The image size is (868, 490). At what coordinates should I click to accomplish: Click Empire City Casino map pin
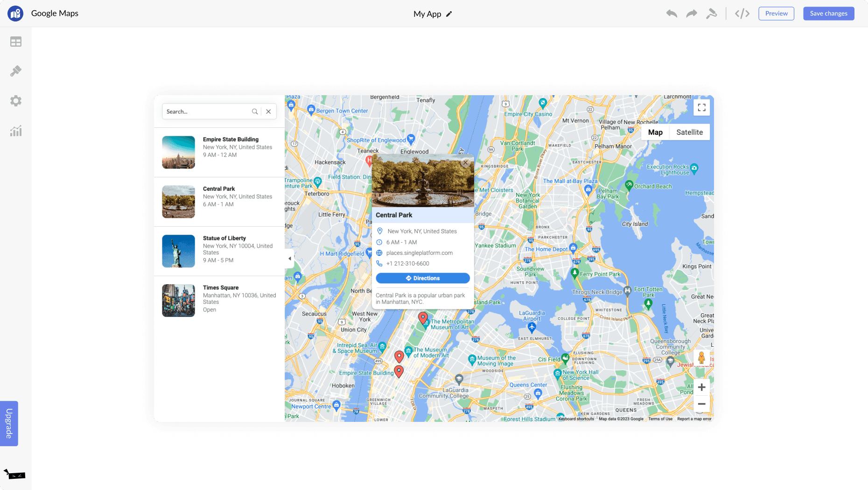[x=543, y=103]
